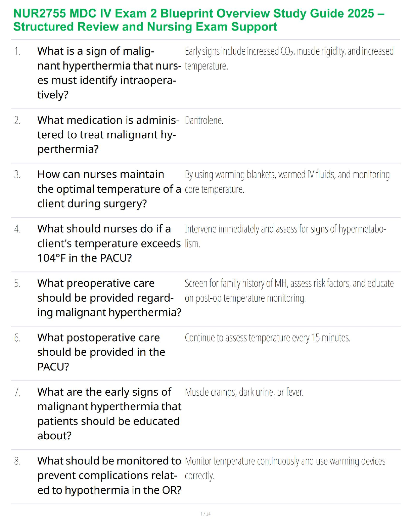Click the answer mentioning increased CO2 and rigidity
Screen dimensions: 411x532
[x=289, y=58]
